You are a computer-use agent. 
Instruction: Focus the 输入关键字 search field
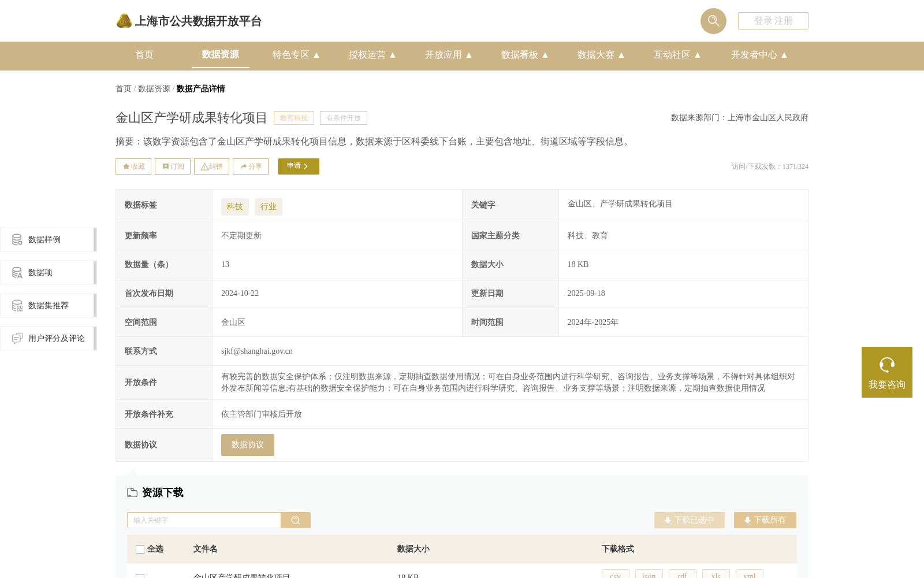tap(204, 520)
